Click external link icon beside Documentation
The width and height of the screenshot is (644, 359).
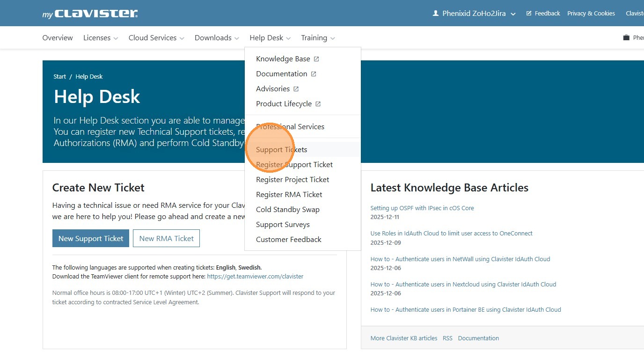(x=314, y=74)
